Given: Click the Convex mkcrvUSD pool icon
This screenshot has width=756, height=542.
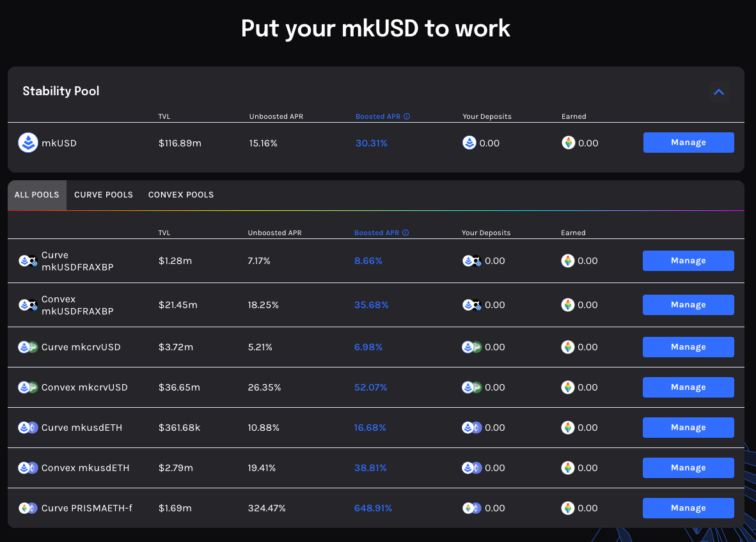Looking at the screenshot, I should point(28,387).
